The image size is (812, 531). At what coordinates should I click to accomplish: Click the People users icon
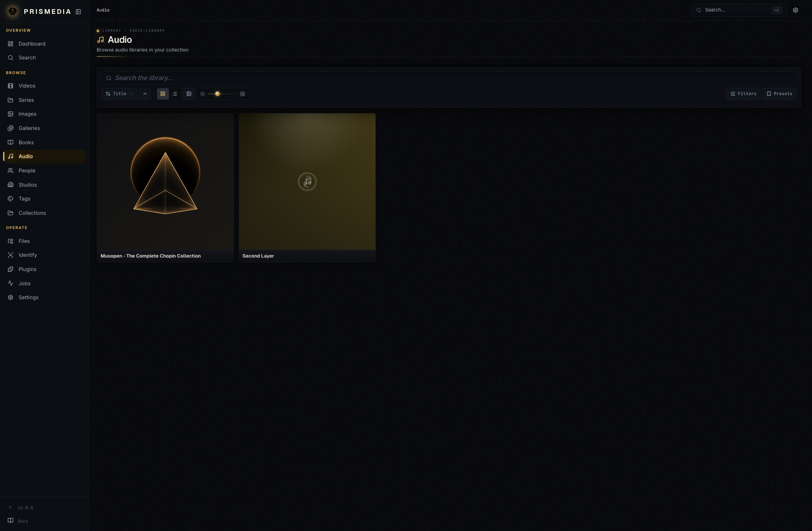[x=11, y=171]
